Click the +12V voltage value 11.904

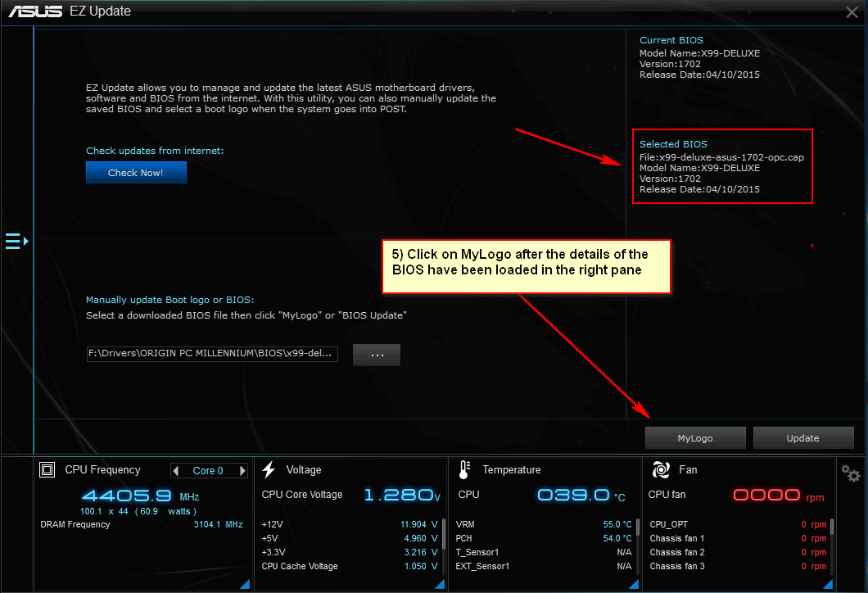tap(418, 524)
